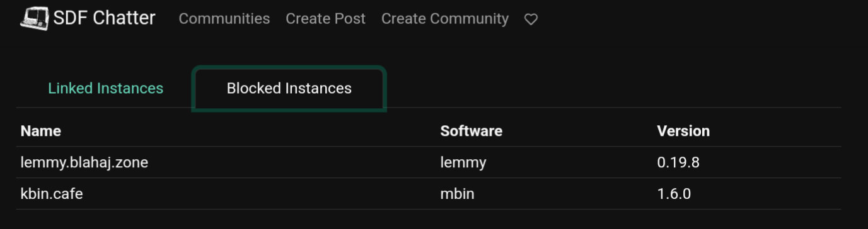The width and height of the screenshot is (868, 229).
Task: Click the lemmy software cell
Action: point(463,162)
